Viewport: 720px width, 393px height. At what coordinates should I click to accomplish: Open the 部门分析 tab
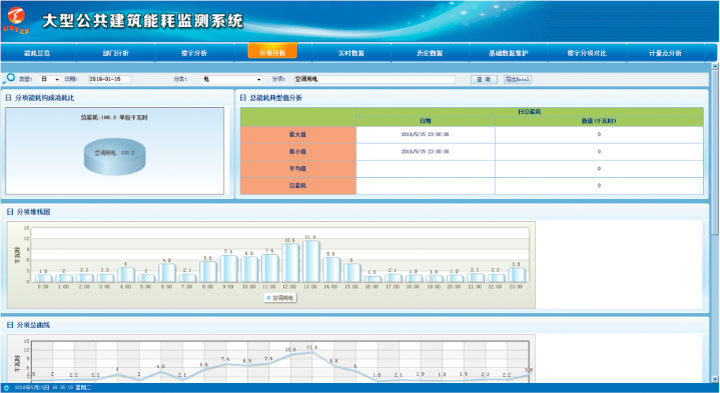[x=116, y=53]
